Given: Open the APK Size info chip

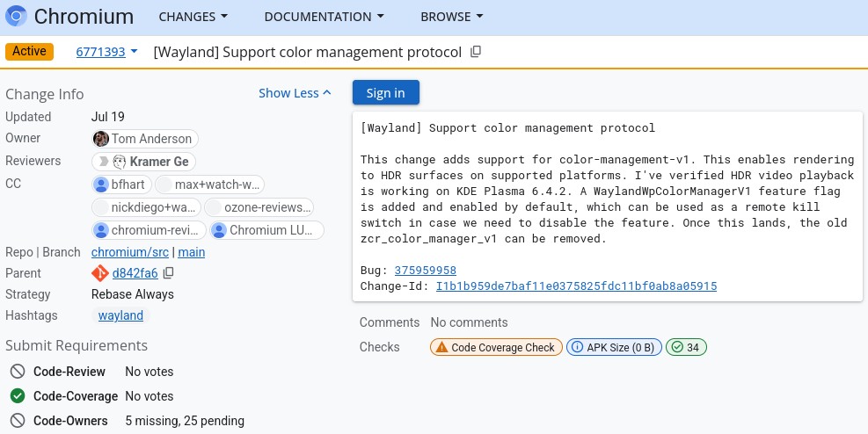Looking at the screenshot, I should click(614, 347).
